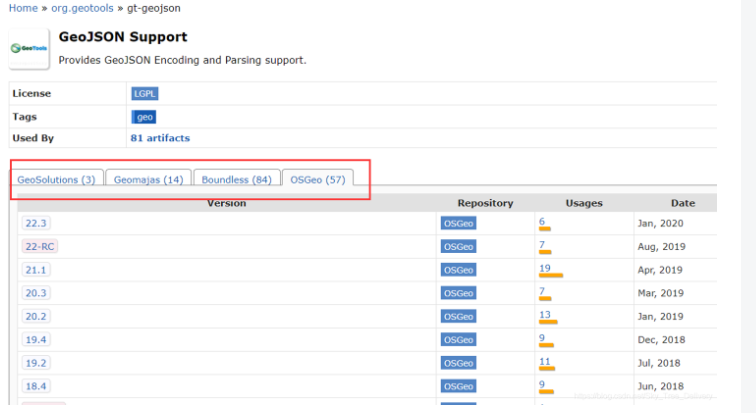Click the GeoTools logo thumbnail
Image resolution: width=756 pixels, height=413 pixels.
pos(29,49)
